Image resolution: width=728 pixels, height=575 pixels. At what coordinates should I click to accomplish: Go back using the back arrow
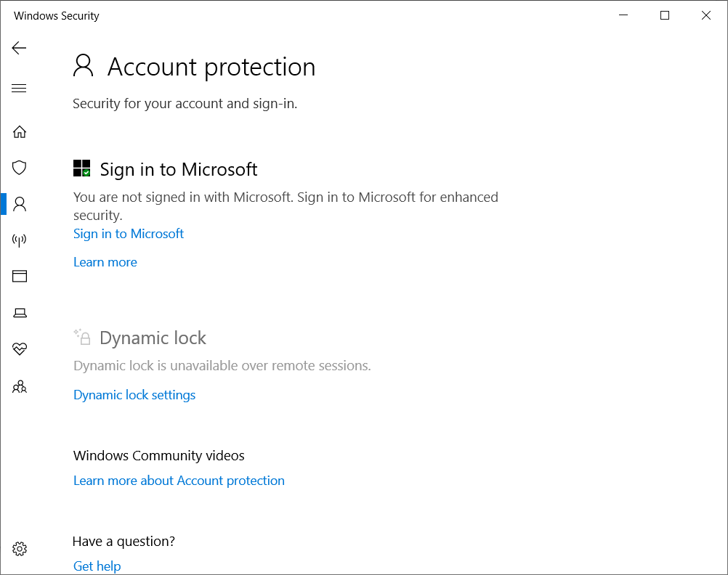point(19,48)
